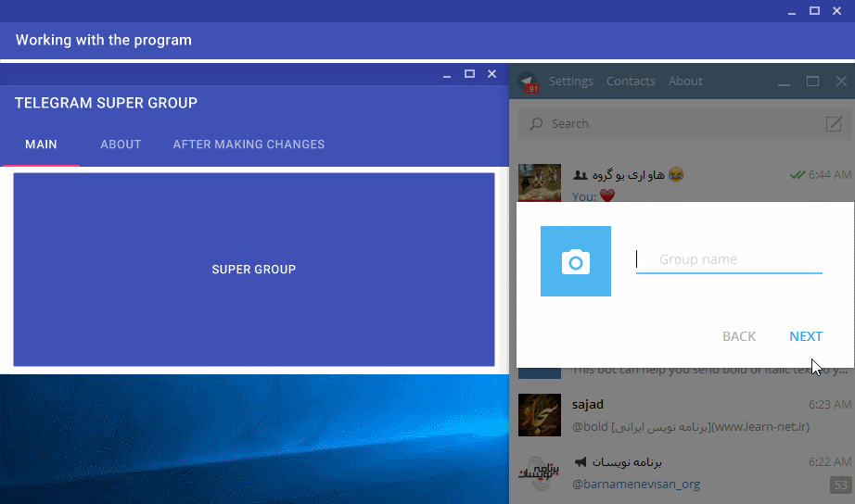Open Telegram About menu
This screenshot has height=504, width=855.
click(x=685, y=82)
